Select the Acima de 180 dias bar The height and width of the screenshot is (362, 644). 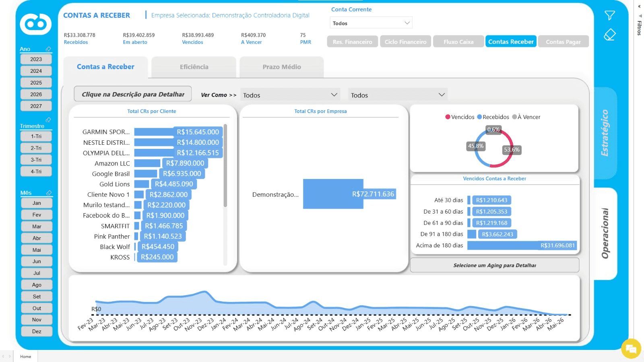point(522,245)
